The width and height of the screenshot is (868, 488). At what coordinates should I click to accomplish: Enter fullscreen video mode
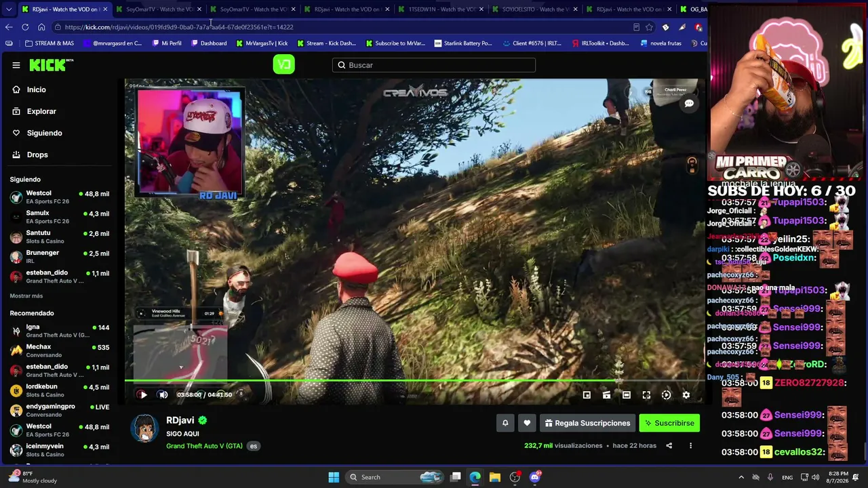click(x=646, y=395)
